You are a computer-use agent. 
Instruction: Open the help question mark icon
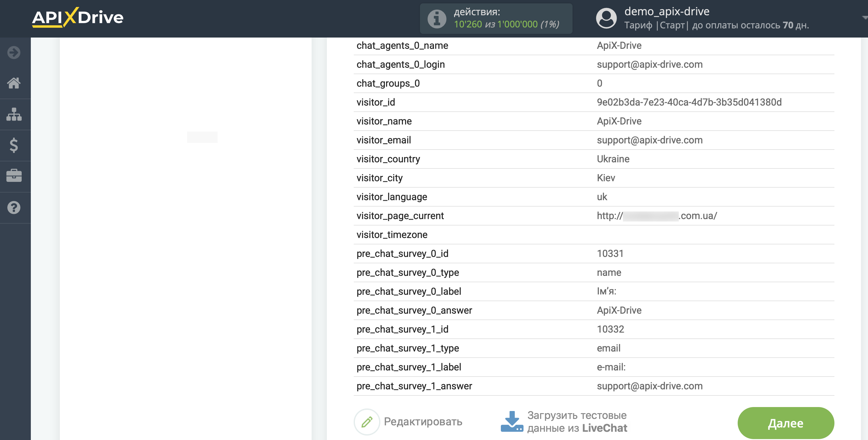pos(14,207)
